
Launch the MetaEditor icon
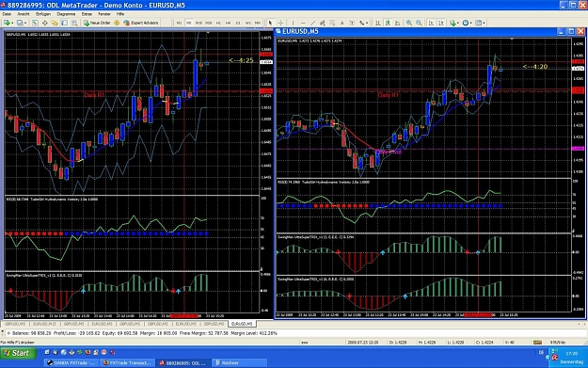pyautogui.click(x=117, y=23)
